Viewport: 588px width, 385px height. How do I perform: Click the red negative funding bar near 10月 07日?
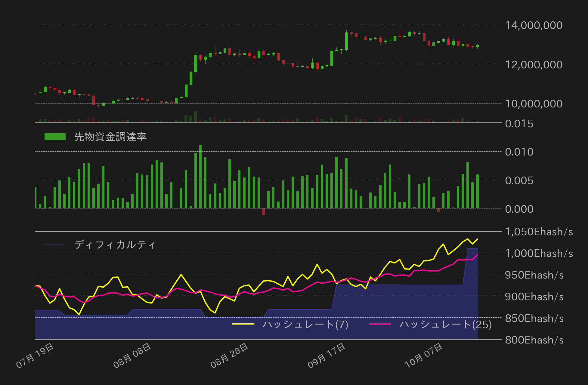click(438, 210)
